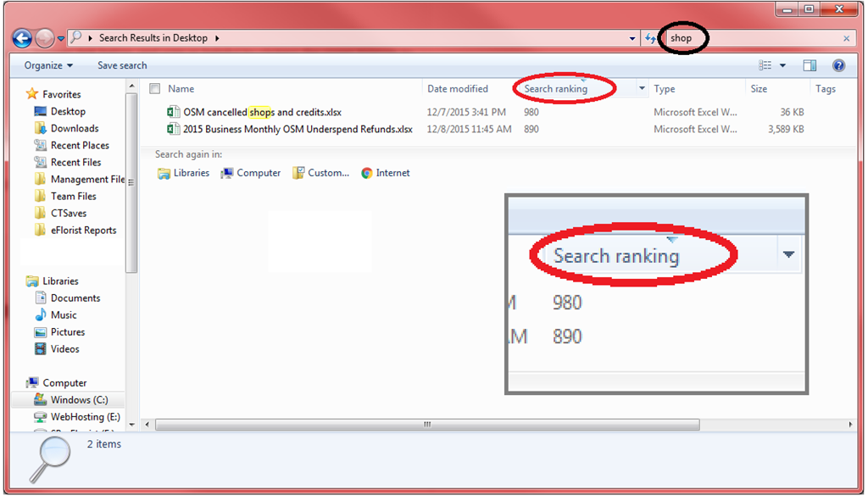Sort by the Date modified column
Viewport: 868px width, 501px height.
458,88
